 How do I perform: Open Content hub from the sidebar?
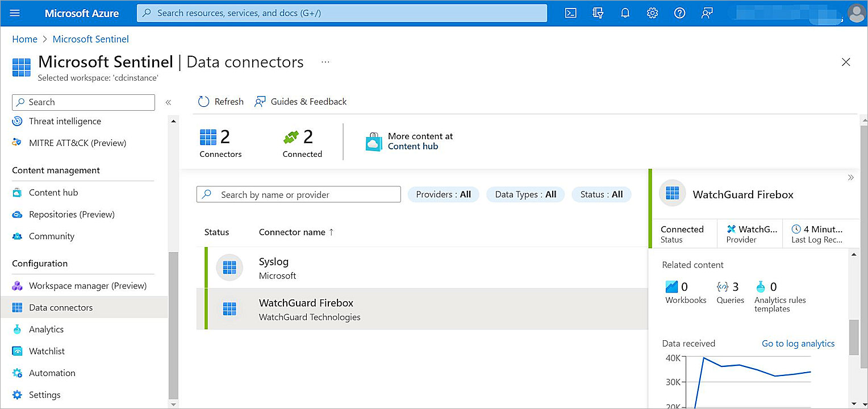[53, 192]
